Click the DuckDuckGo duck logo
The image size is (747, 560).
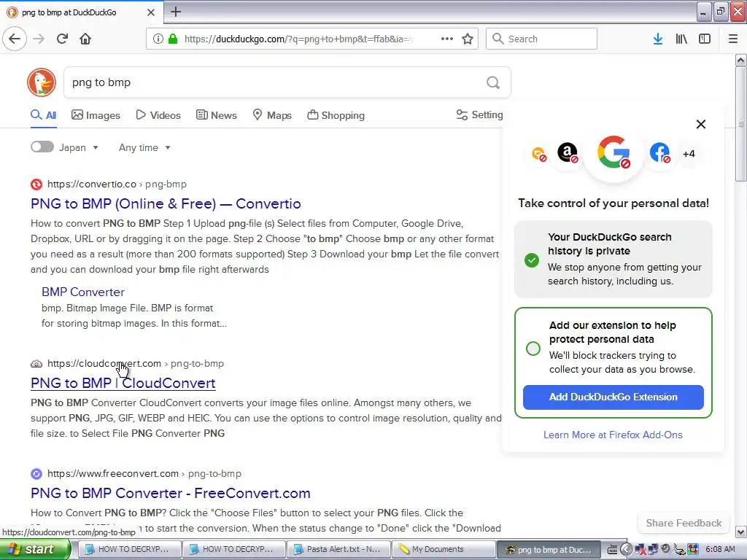[42, 82]
